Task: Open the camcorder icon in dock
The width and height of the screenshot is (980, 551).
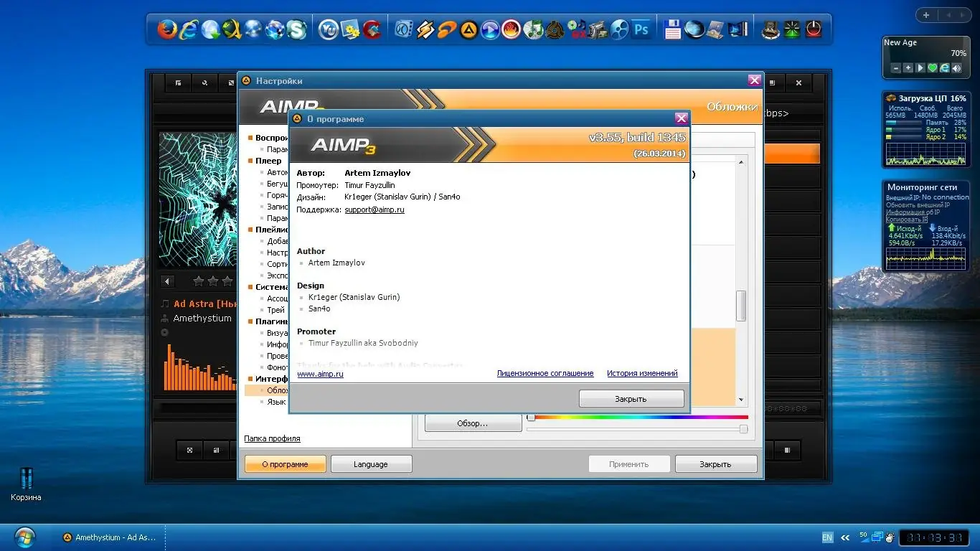Action: (598, 29)
